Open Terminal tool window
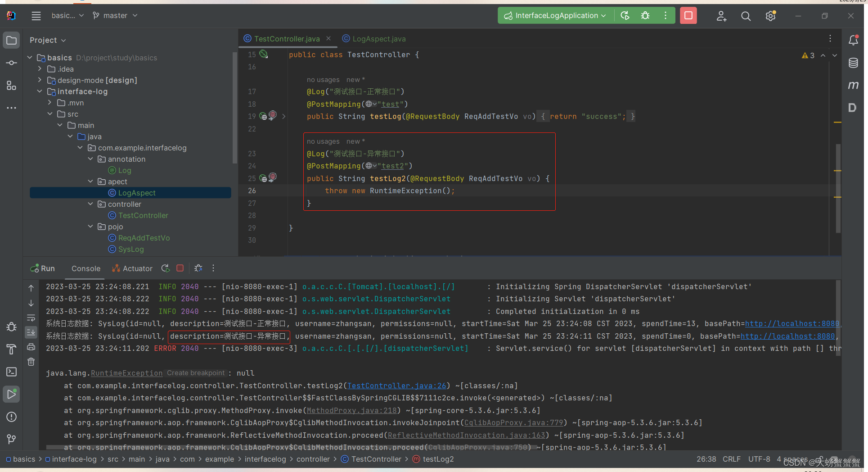This screenshot has width=868, height=472. pyautogui.click(x=12, y=372)
